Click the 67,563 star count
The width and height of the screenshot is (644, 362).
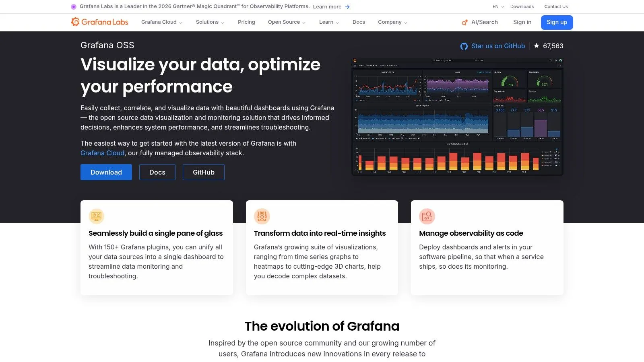pos(553,46)
